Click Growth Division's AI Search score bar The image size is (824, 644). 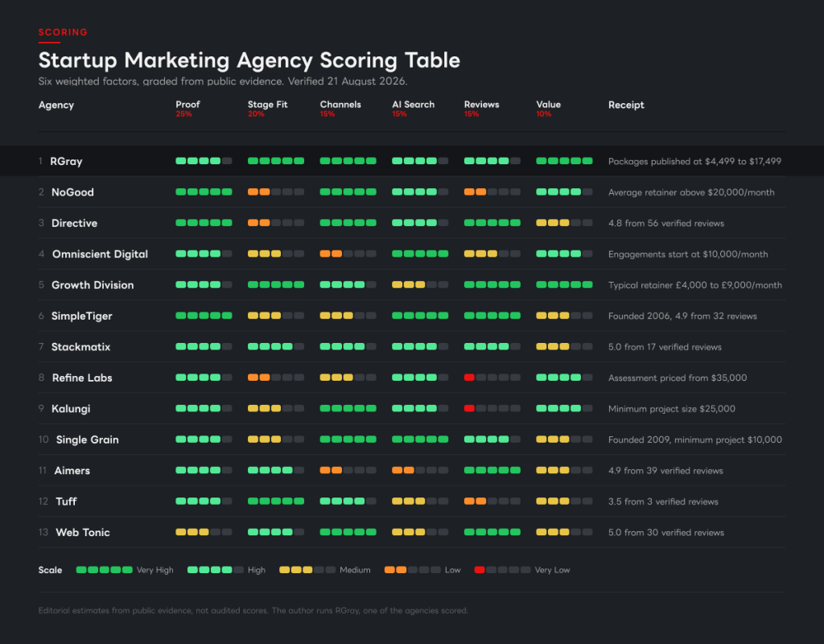click(420, 285)
